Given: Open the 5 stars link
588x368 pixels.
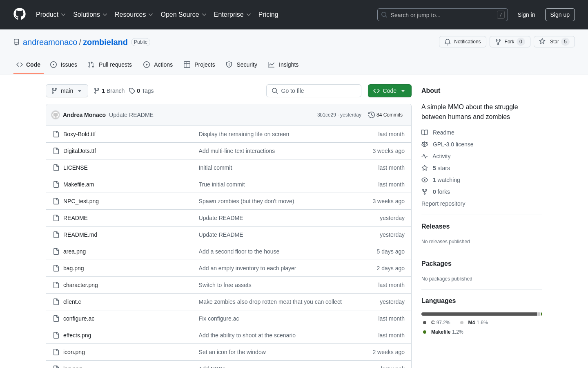Looking at the screenshot, I should point(441,168).
